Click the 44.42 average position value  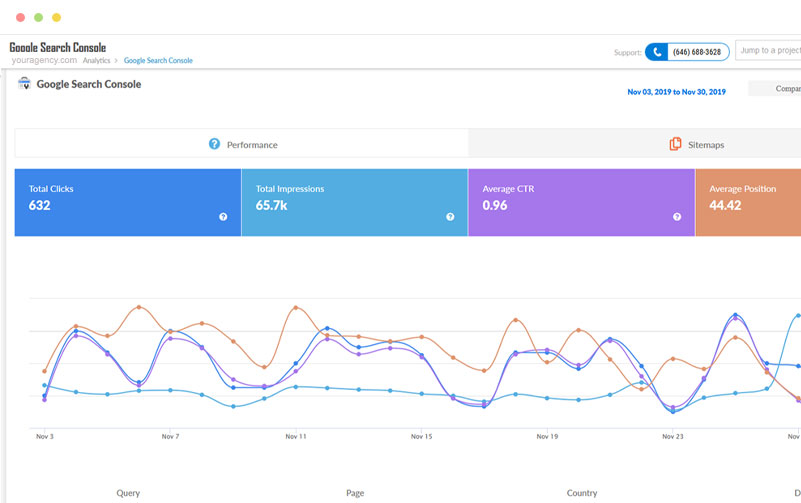point(725,205)
